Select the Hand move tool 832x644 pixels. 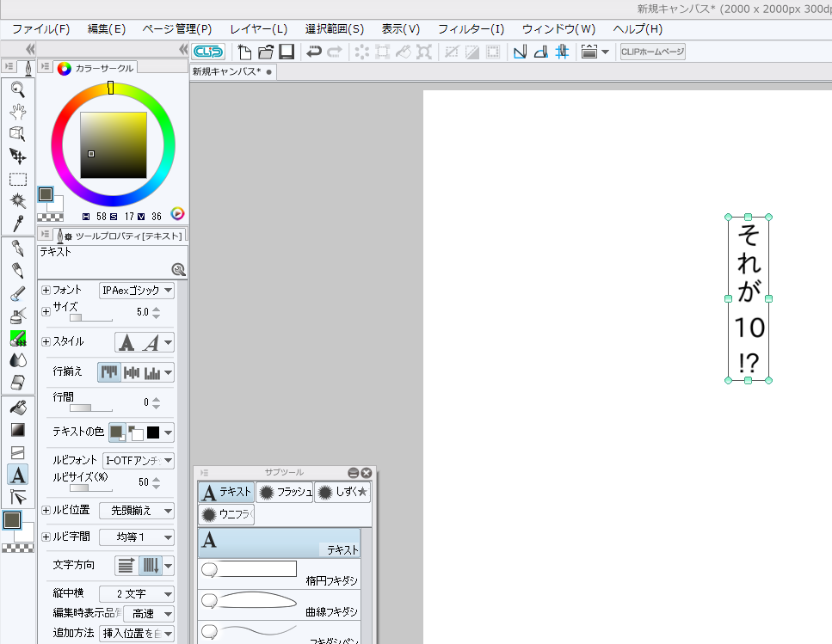point(17,111)
